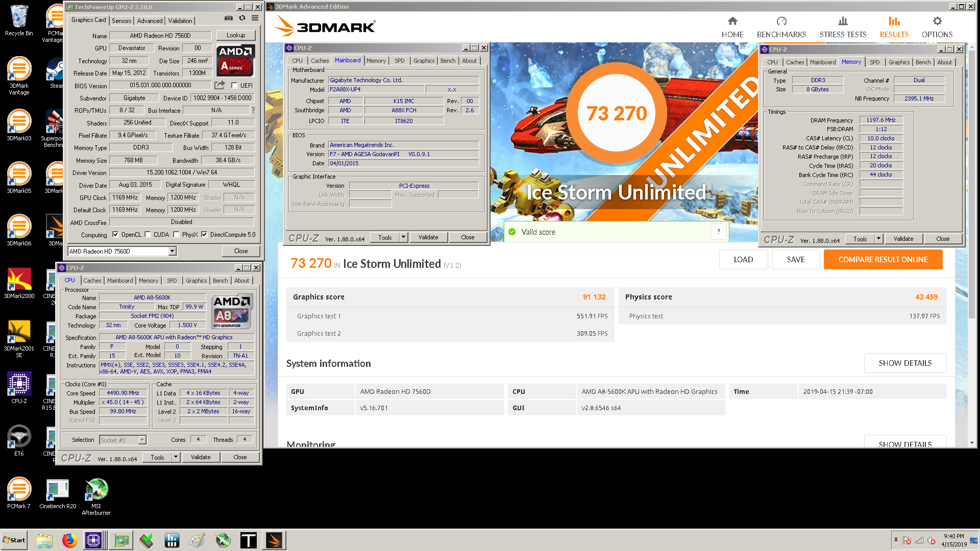980x551 pixels.
Task: Open Tools dropdown arrow in CPU-Z Mainboard window
Action: point(403,237)
